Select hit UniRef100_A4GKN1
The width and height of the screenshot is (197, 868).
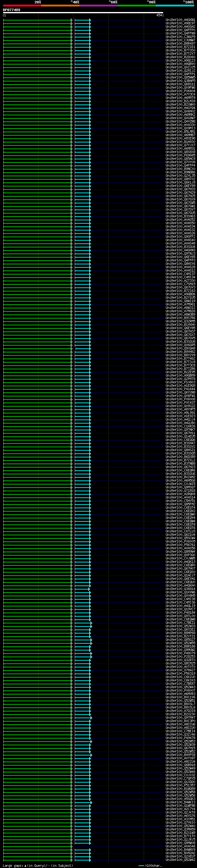pyautogui.click(x=180, y=20)
